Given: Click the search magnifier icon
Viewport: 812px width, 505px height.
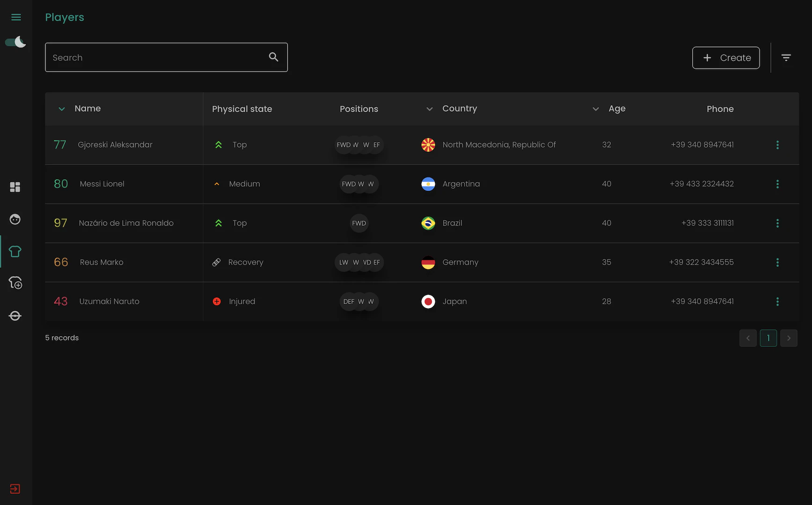Looking at the screenshot, I should (274, 57).
